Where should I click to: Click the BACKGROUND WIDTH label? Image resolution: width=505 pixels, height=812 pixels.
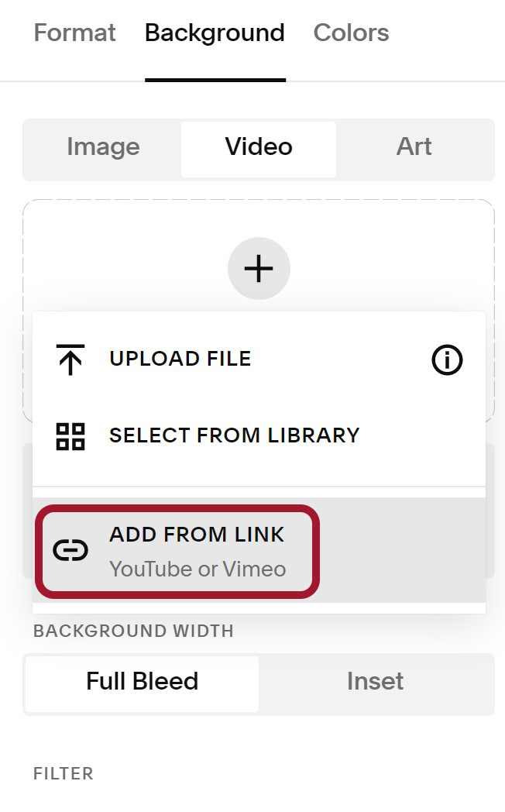coord(133,631)
